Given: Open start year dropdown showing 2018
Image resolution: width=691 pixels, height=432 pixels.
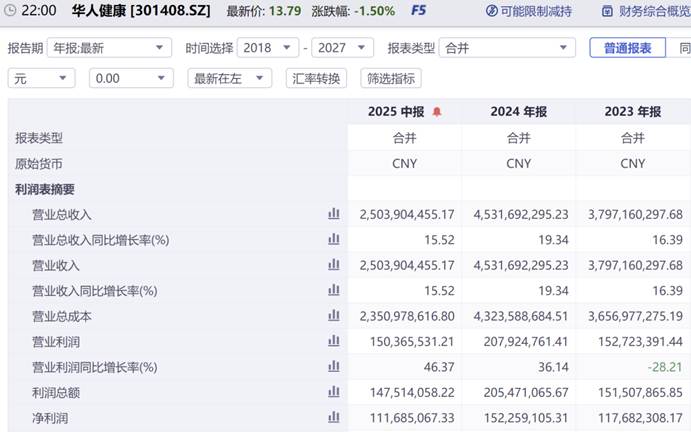Looking at the screenshot, I should click(x=270, y=48).
